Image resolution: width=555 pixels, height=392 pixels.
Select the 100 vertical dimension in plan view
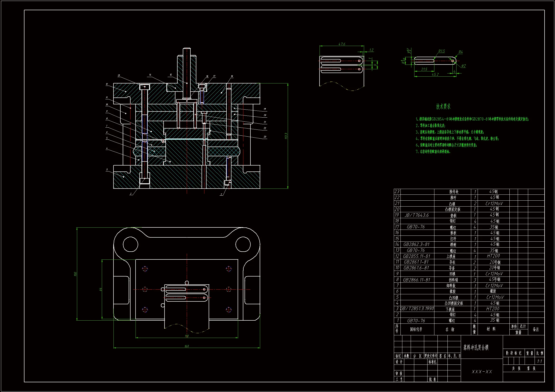75,274
